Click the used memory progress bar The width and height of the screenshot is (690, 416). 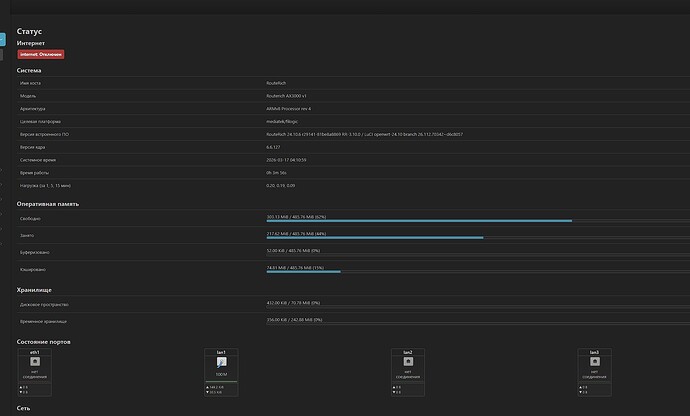point(478,238)
